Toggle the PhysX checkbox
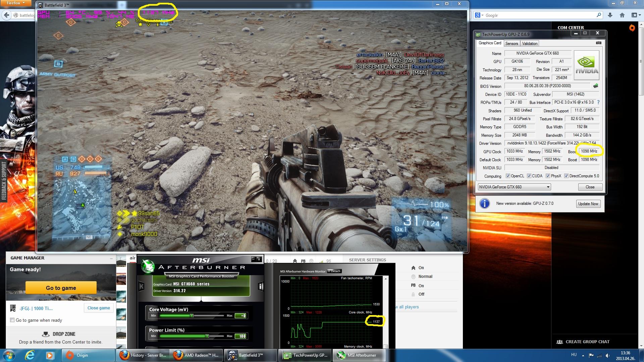 coord(548,176)
